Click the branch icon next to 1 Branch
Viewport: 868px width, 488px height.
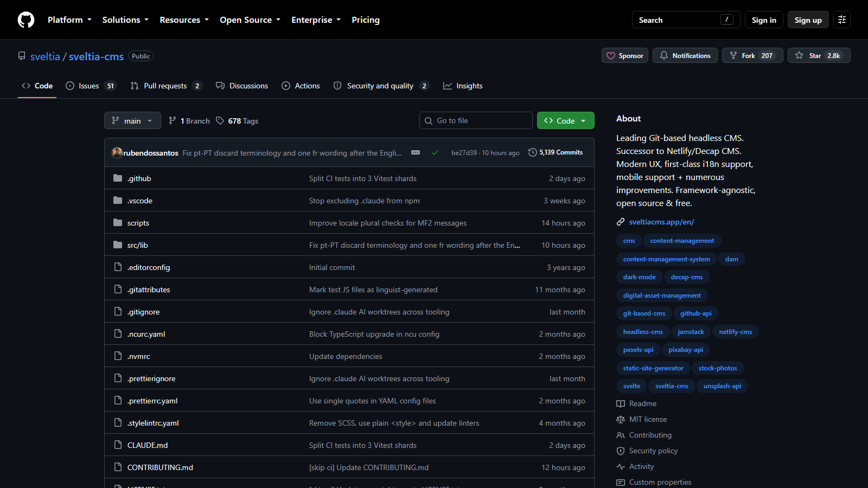pyautogui.click(x=173, y=120)
